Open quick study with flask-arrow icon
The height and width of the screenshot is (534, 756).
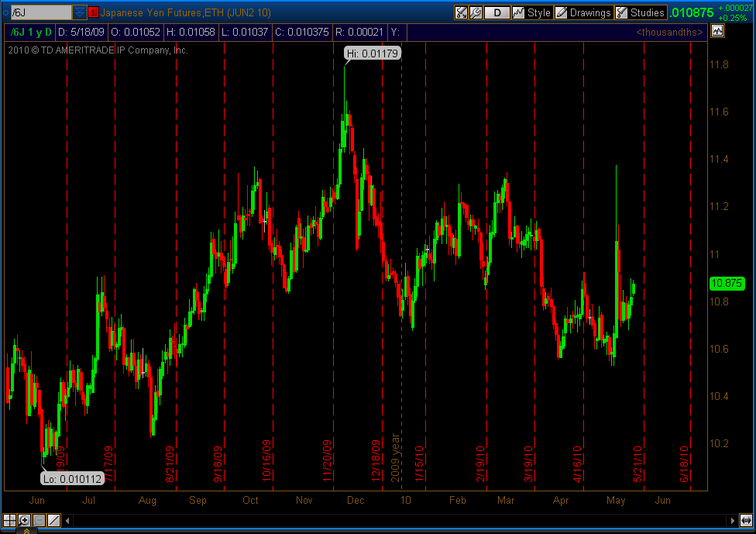pos(462,12)
